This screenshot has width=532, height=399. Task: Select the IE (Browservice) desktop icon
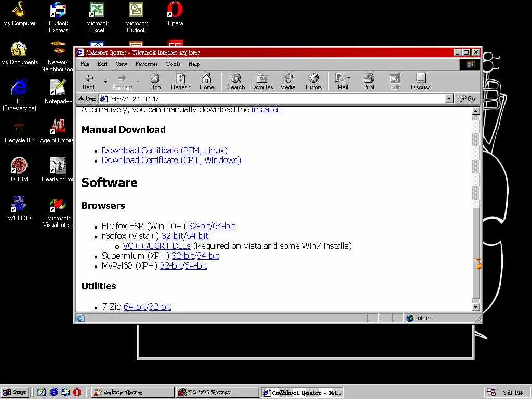[x=19, y=96]
